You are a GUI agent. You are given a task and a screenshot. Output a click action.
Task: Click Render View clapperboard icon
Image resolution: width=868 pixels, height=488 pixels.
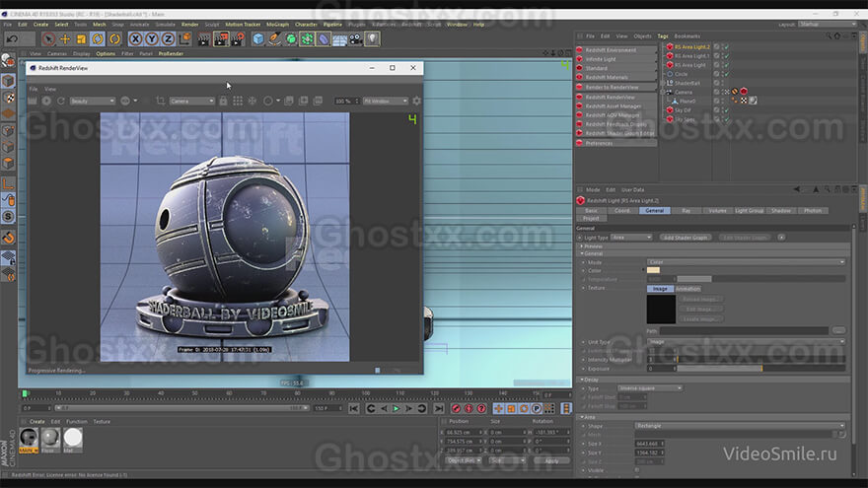[x=204, y=38]
